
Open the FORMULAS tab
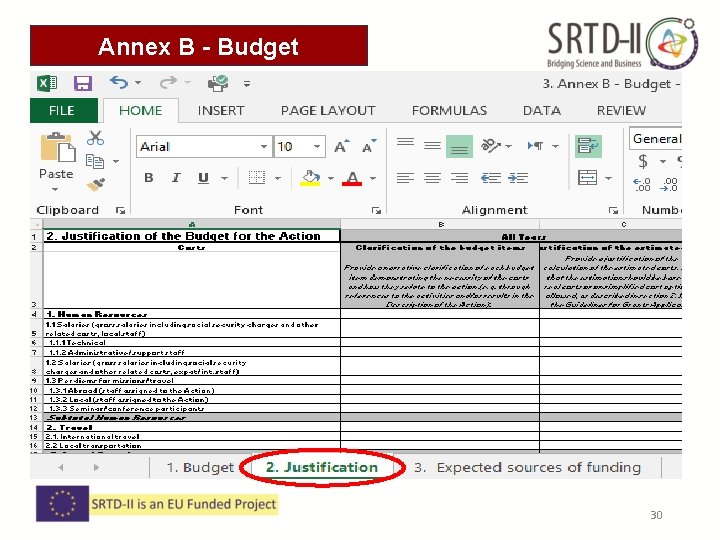pyautogui.click(x=449, y=111)
